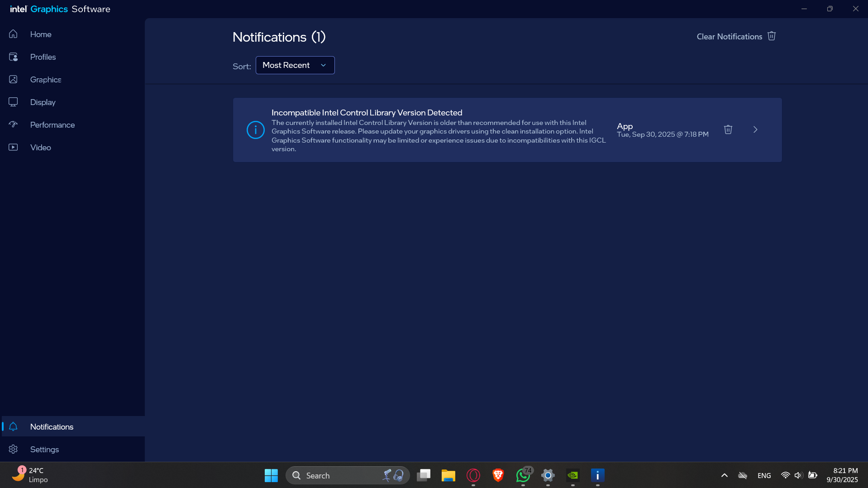The image size is (868, 488).
Task: Click the Settings gear icon in sidebar
Action: tap(13, 449)
